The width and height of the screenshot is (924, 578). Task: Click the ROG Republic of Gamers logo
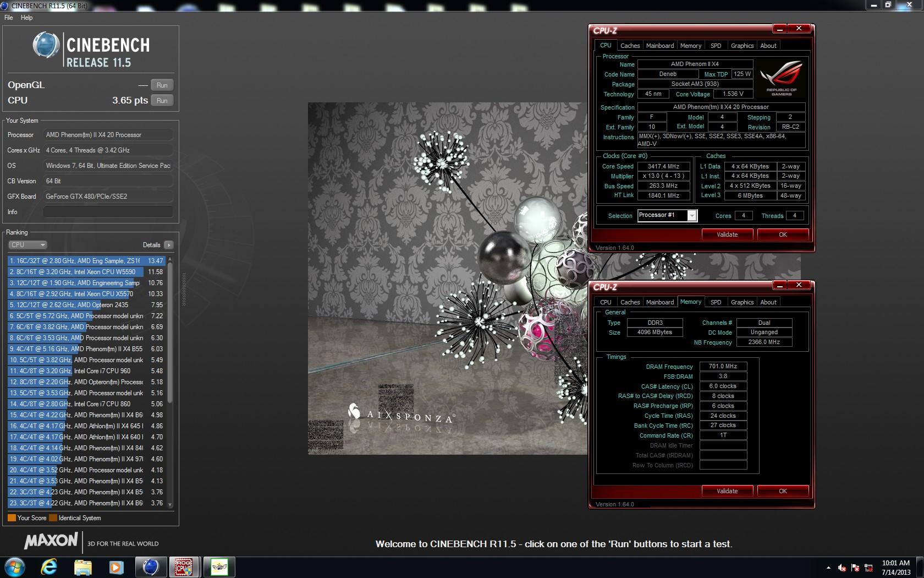point(782,78)
